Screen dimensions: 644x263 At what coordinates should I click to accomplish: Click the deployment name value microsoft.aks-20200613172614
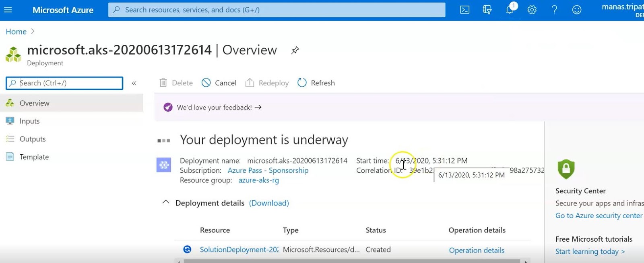click(297, 161)
